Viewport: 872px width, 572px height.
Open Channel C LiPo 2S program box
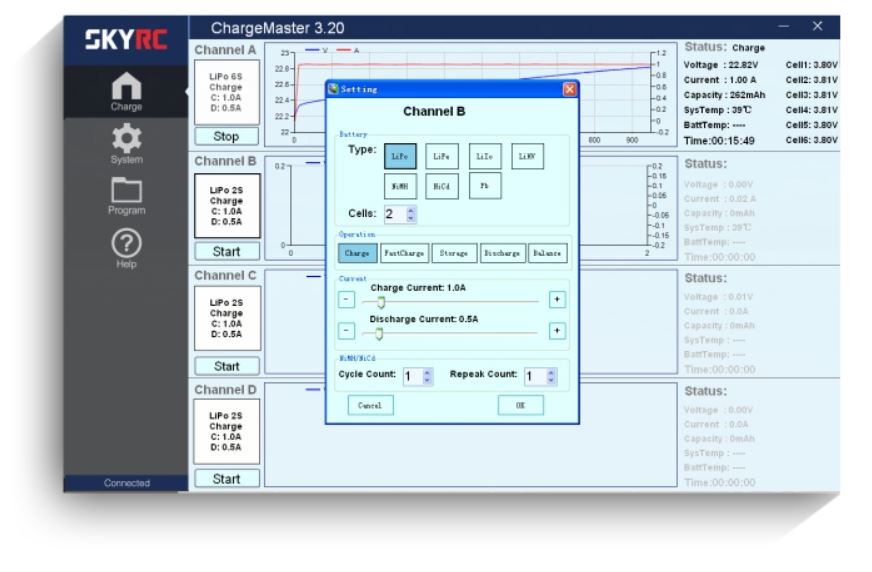click(x=227, y=319)
